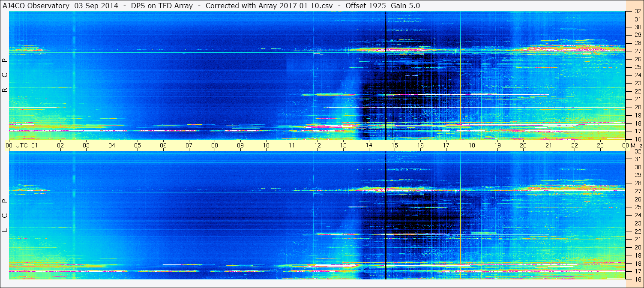Select 31 MHz label on LCP frequency scale

[x=637, y=159]
